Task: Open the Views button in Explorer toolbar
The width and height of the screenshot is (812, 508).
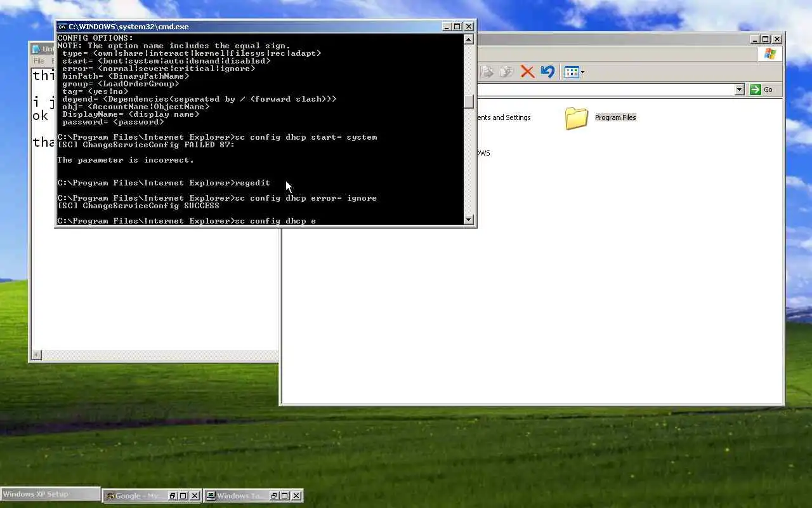Action: coord(574,72)
